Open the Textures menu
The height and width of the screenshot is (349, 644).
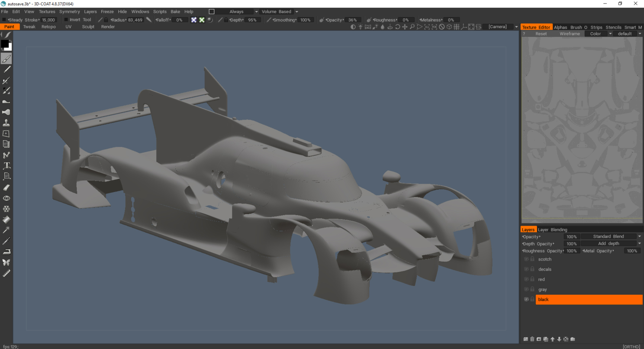47,12
